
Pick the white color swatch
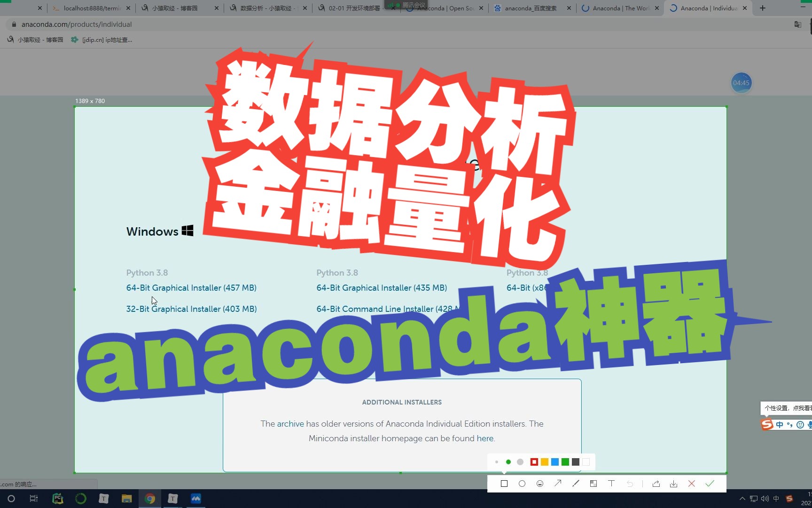tap(586, 462)
